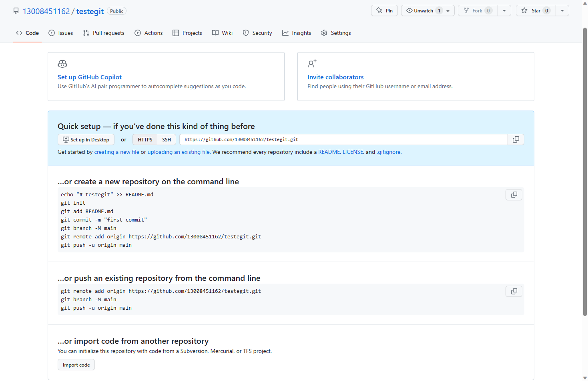Click the repository URL input field
The width and height of the screenshot is (588, 381).
(x=343, y=139)
